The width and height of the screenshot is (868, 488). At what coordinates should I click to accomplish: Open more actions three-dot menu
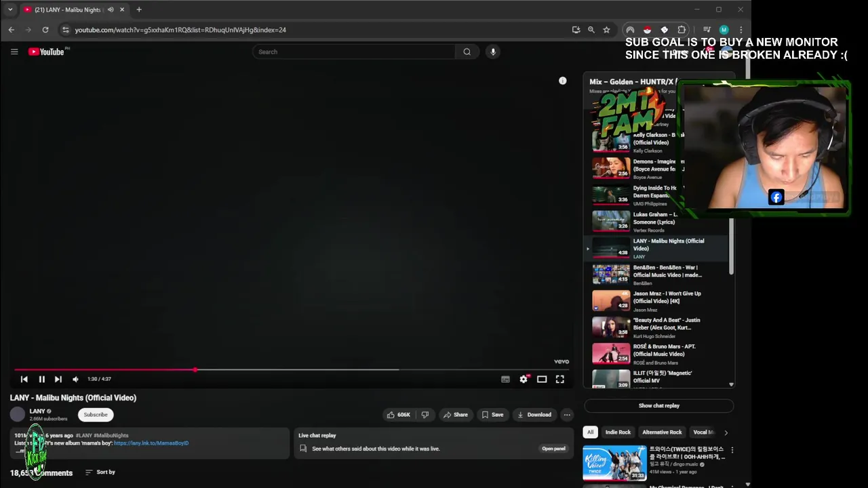coord(567,415)
